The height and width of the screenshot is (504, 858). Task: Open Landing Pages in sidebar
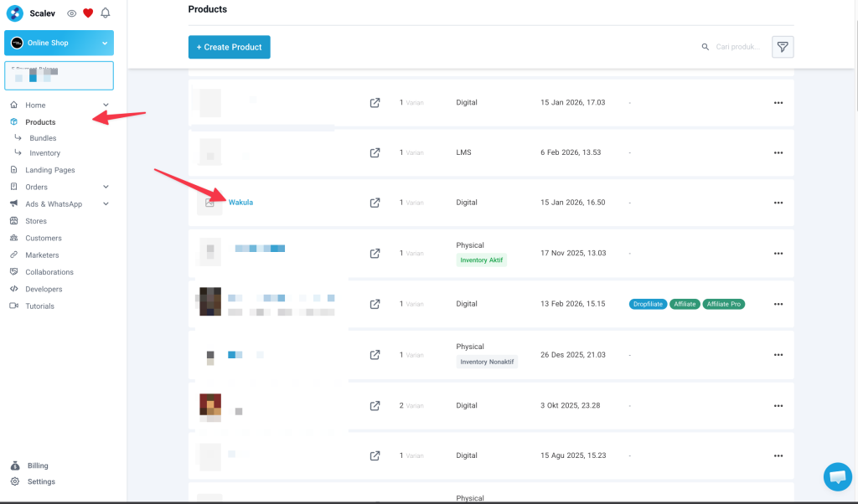click(49, 170)
